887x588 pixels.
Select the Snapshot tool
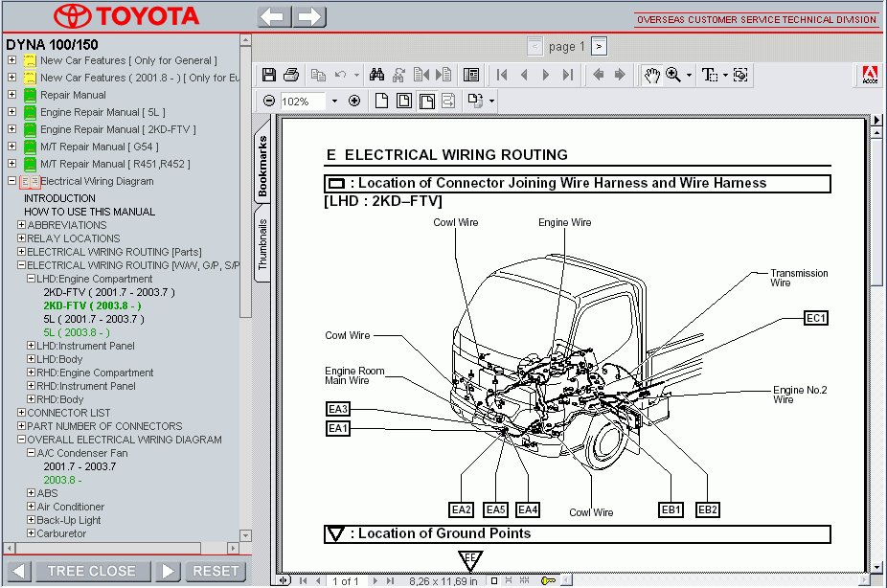(740, 75)
